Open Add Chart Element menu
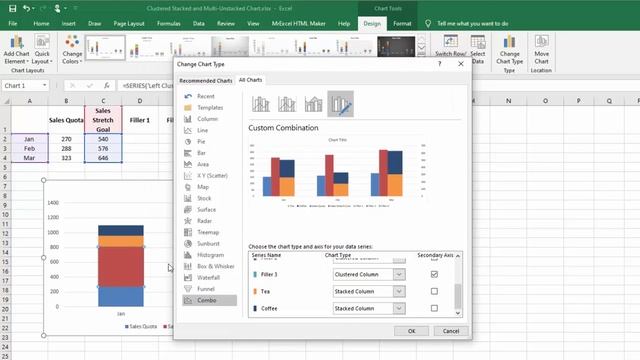The width and height of the screenshot is (640, 360). 16,50
